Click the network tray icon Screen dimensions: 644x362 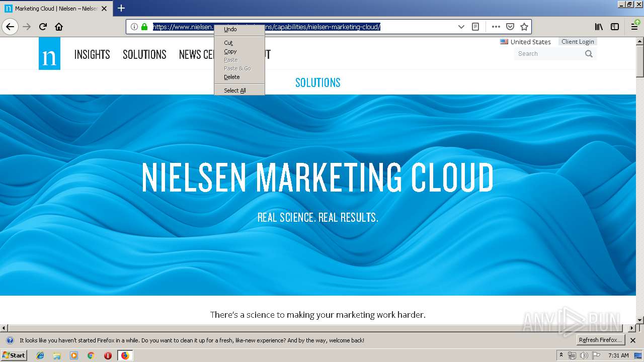(x=572, y=355)
